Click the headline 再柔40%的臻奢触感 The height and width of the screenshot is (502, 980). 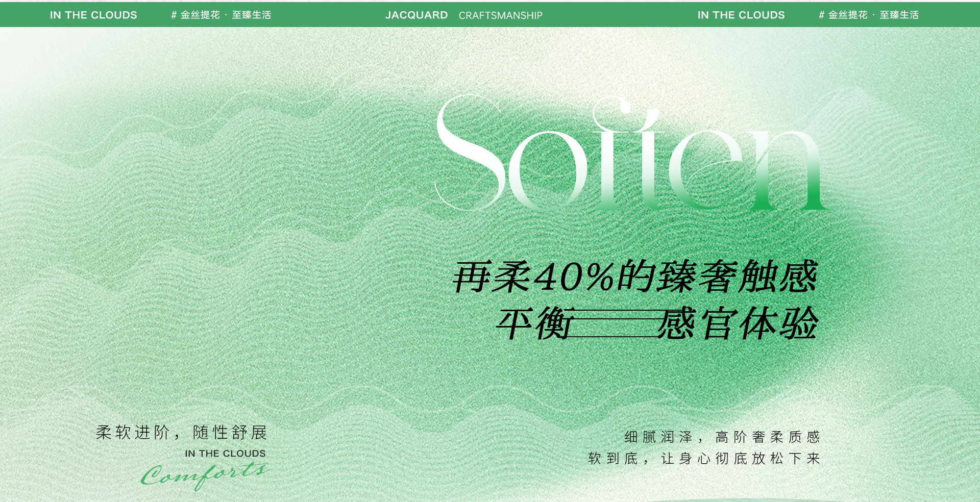635,277
